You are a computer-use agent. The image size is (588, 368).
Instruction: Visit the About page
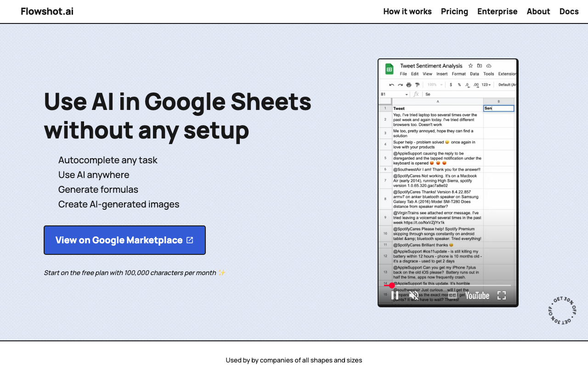click(x=538, y=11)
